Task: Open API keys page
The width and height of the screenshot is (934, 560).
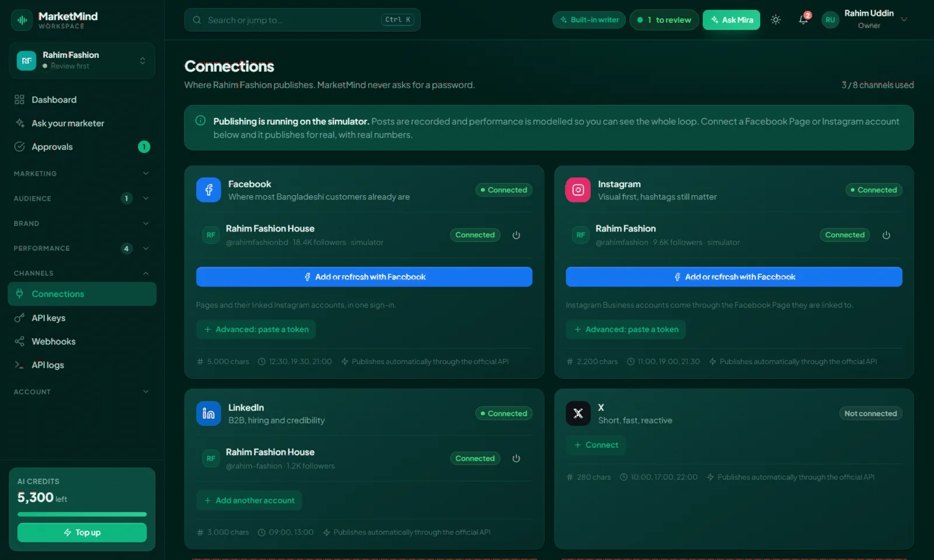Action: click(x=82, y=318)
